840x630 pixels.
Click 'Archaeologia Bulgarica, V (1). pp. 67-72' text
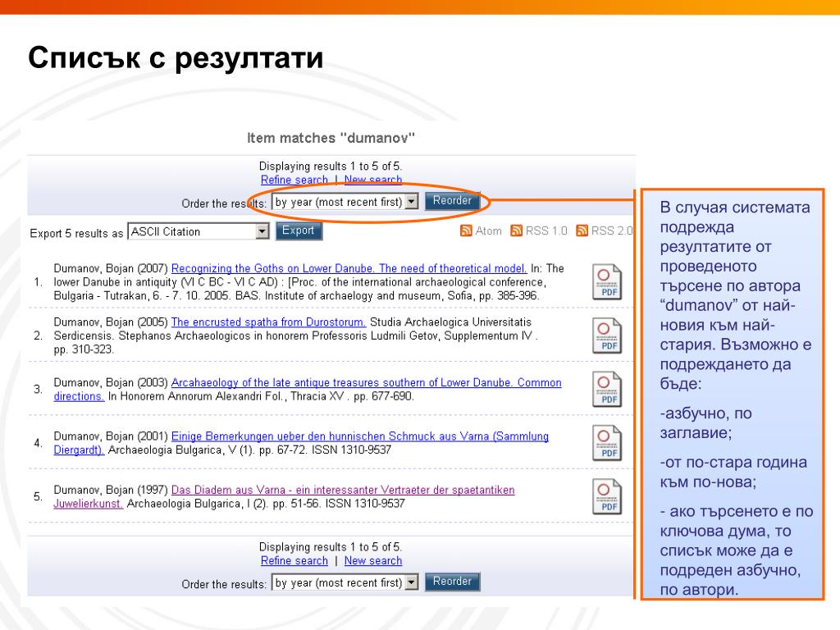point(208,450)
